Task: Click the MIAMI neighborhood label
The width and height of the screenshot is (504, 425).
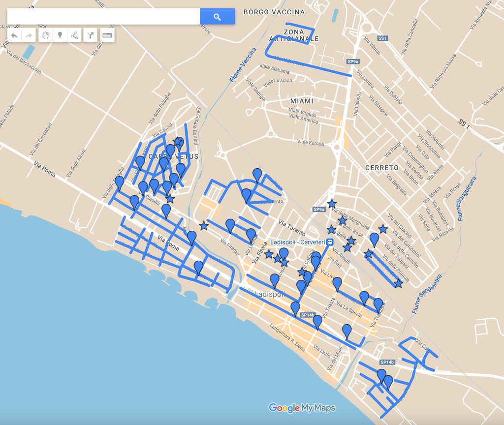Action: pos(302,101)
